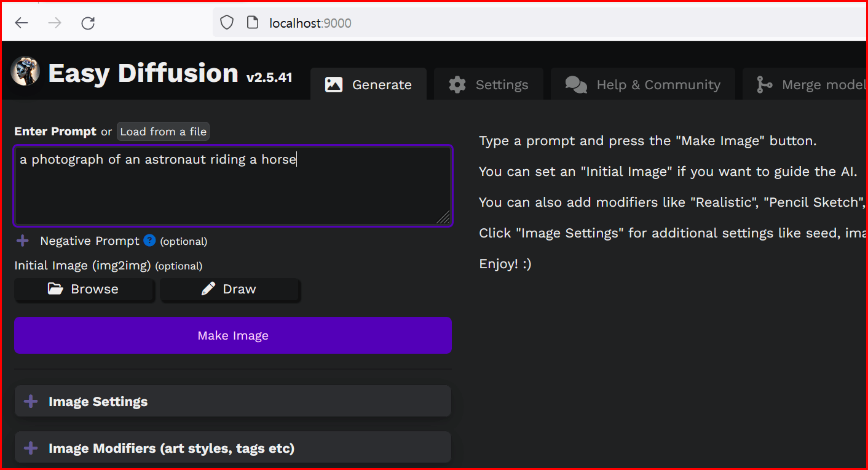Reload the page with the refresh icon

pos(88,23)
